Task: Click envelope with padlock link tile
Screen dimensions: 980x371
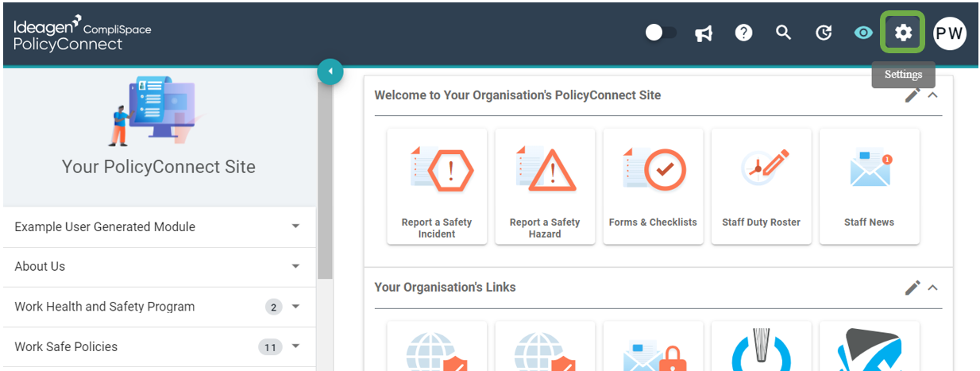Action: (x=653, y=346)
